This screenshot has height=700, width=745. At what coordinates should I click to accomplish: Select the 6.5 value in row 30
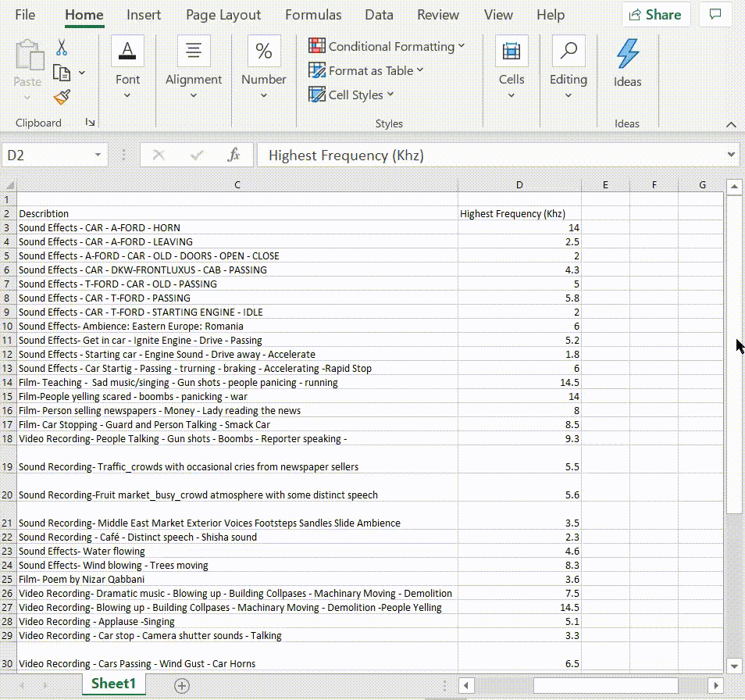click(x=519, y=657)
